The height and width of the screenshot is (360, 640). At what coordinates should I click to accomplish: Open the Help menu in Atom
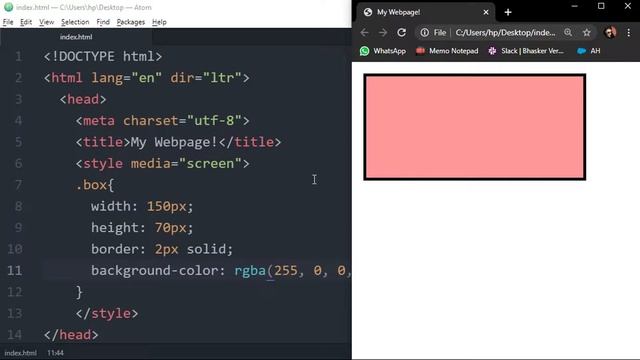click(x=159, y=22)
